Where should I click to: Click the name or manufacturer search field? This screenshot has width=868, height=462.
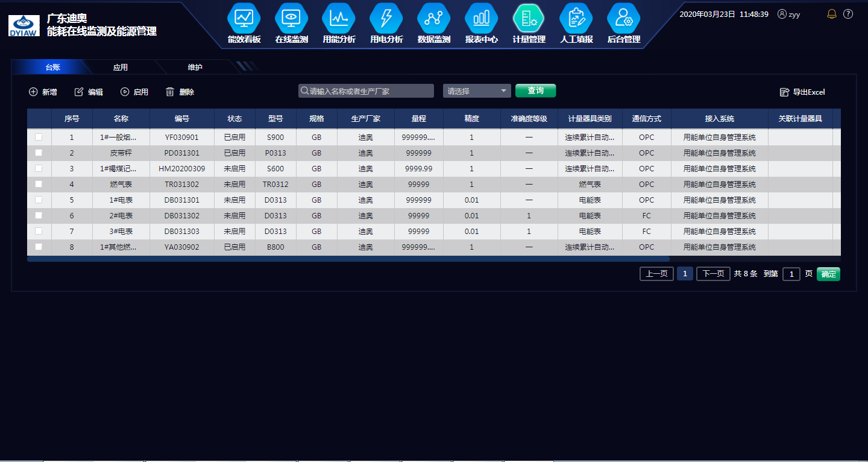coord(366,91)
